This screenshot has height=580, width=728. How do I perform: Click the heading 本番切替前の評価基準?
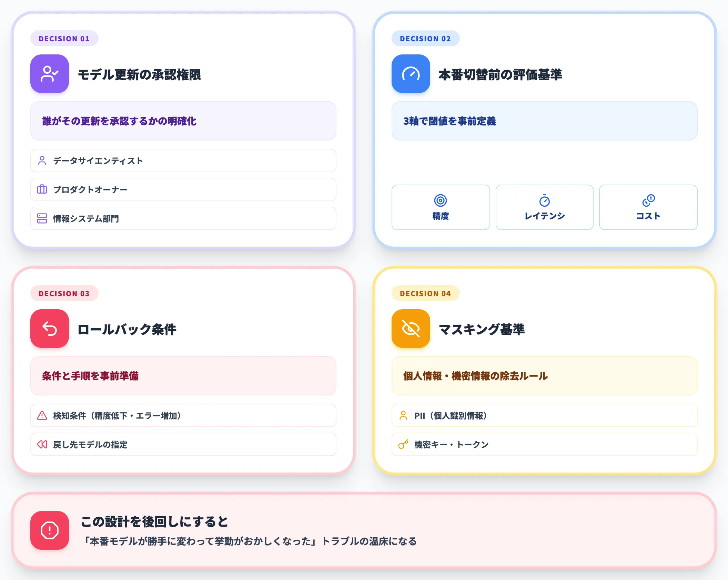[x=501, y=74]
